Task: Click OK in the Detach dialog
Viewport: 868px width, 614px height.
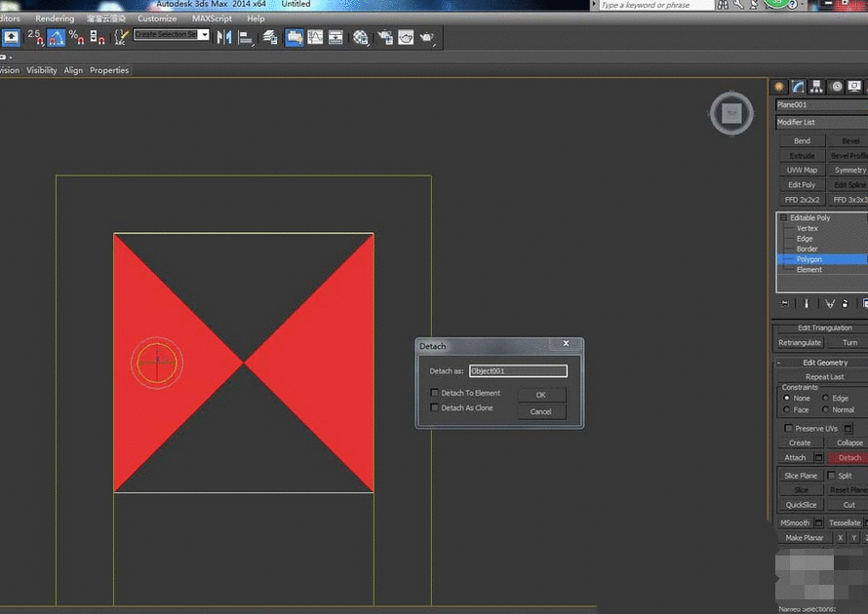Action: point(542,395)
